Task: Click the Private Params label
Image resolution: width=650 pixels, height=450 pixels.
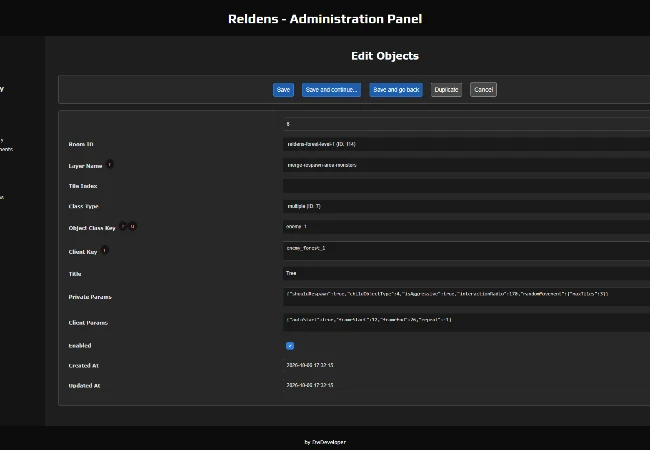Action: point(90,297)
